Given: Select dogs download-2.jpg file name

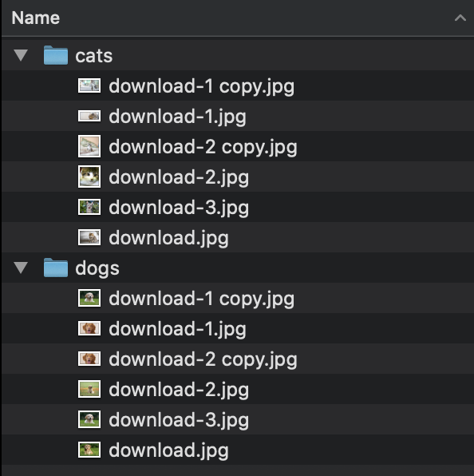Looking at the screenshot, I should click(179, 391).
